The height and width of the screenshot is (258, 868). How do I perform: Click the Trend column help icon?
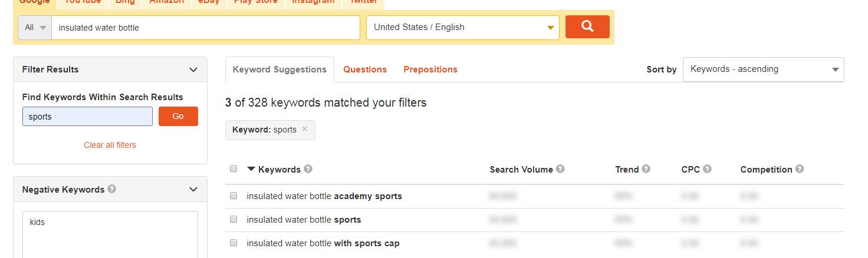(x=646, y=169)
